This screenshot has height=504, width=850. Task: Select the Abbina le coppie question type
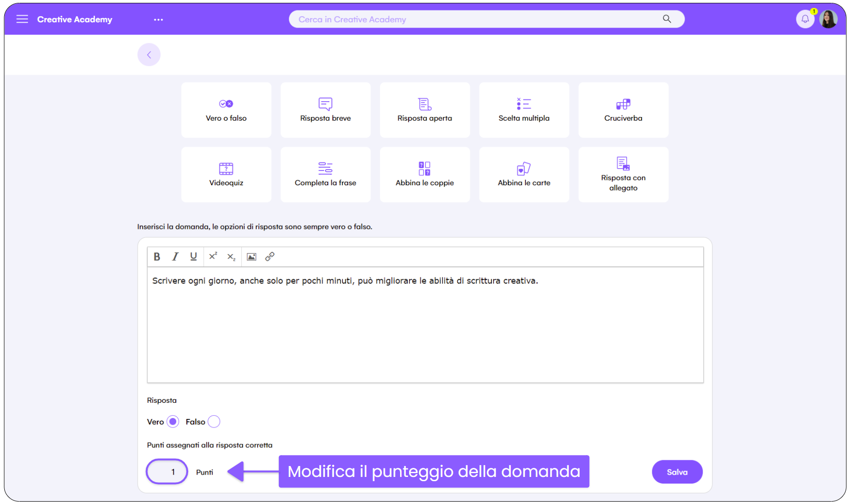425,174
